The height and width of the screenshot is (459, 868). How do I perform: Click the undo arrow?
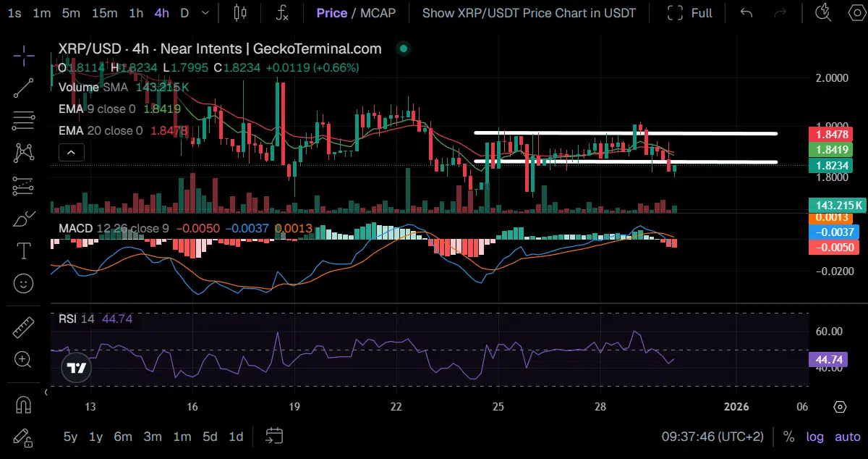click(747, 12)
